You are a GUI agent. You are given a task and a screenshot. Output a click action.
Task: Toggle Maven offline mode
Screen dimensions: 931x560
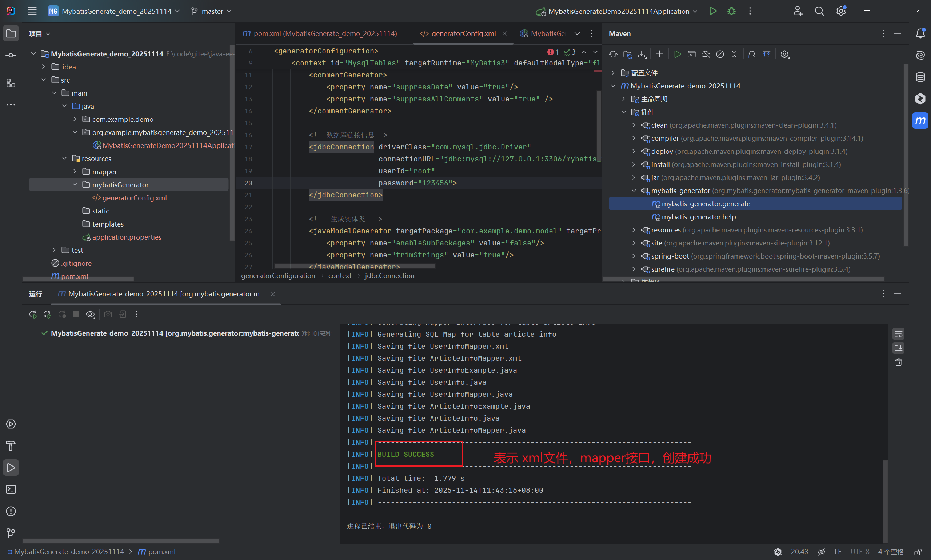tap(706, 54)
